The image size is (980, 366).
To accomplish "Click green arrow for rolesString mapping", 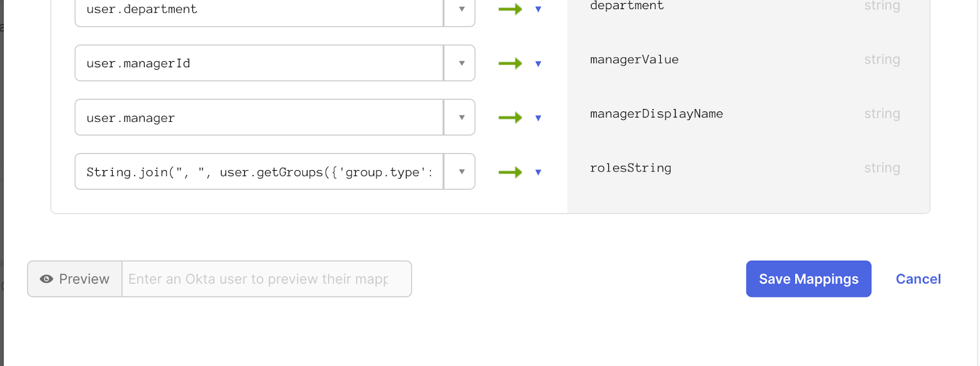I will point(510,172).
